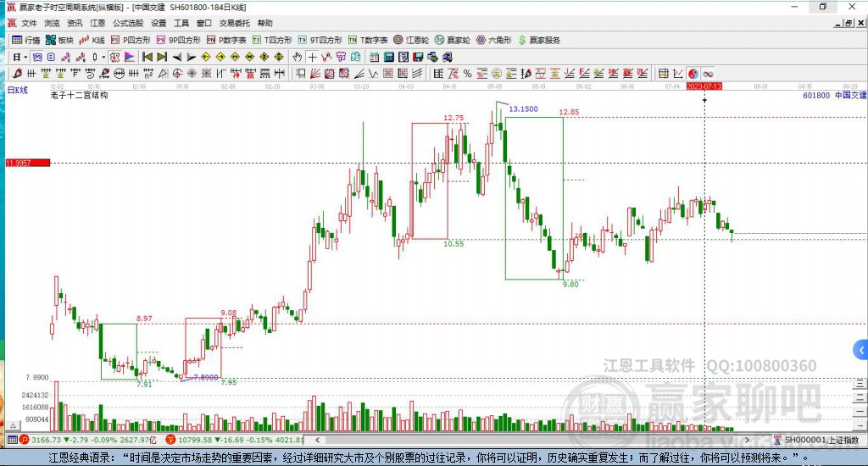Click SH000001 上证指数 in status bar
Viewport: 868px width, 466px height.
(821, 440)
